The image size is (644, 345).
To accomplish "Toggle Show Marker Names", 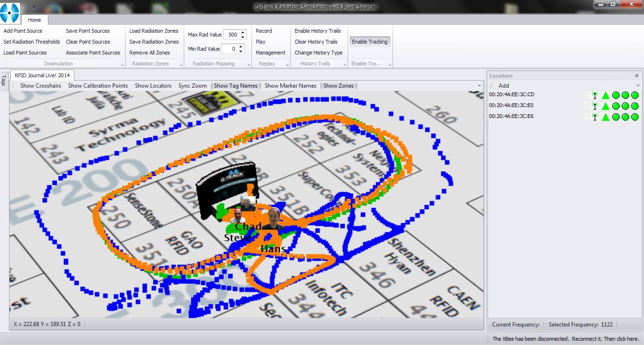I will point(290,86).
